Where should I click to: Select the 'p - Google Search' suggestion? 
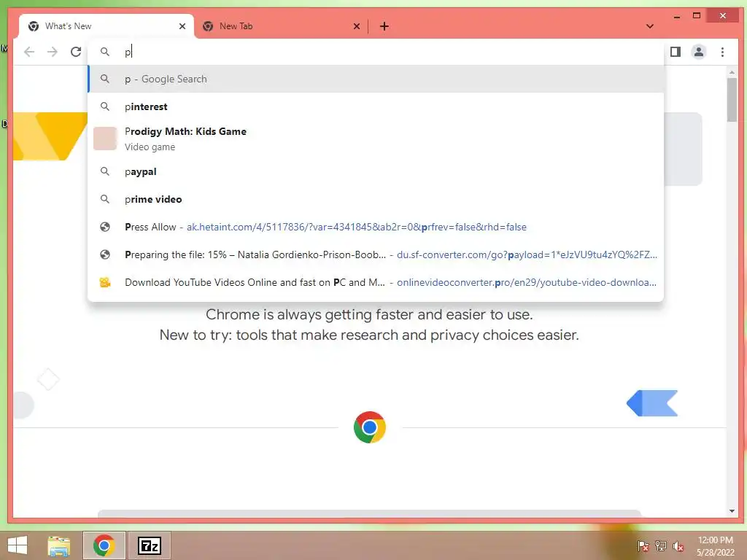[376, 79]
